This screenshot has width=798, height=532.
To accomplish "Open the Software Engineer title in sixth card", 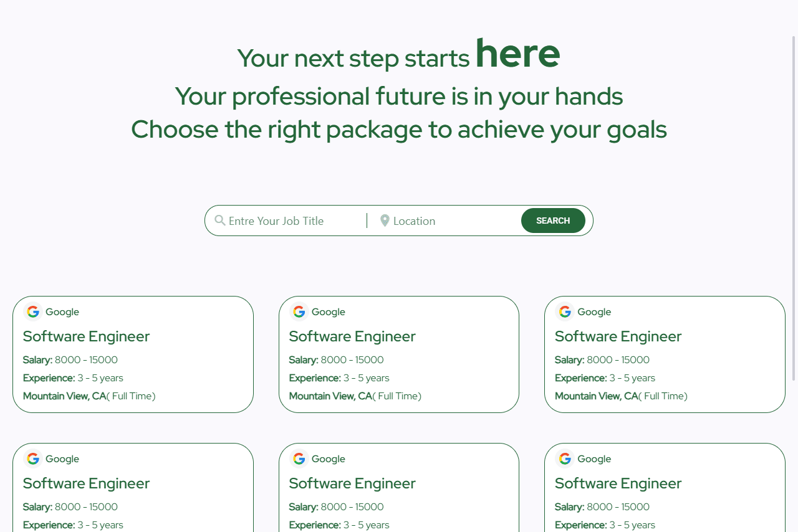I will pos(618,483).
